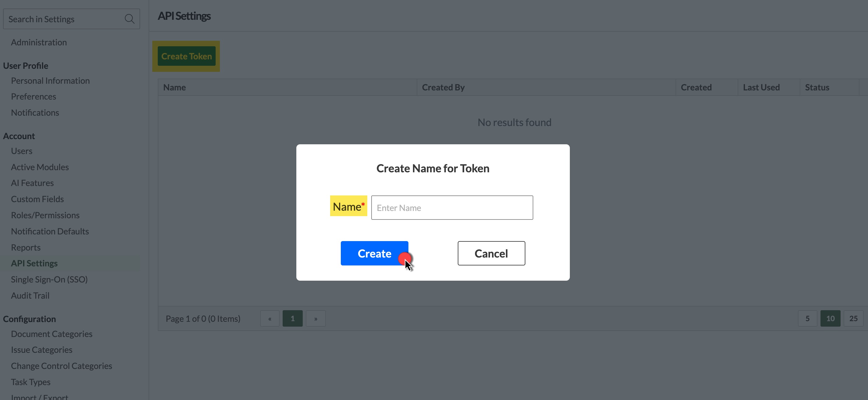Focus the Search in Settings field

(72, 19)
